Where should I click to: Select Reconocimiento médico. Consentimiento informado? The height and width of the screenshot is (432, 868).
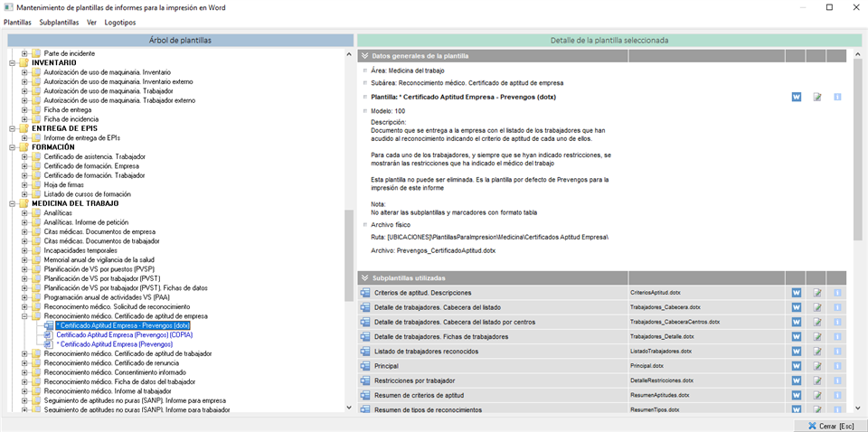pyautogui.click(x=117, y=372)
